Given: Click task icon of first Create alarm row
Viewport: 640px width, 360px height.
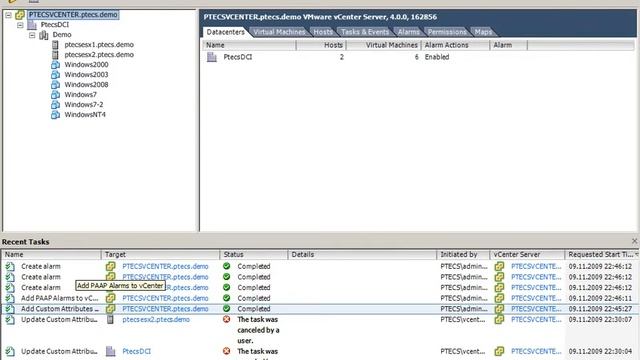Looking at the screenshot, I should pyautogui.click(x=10, y=267).
